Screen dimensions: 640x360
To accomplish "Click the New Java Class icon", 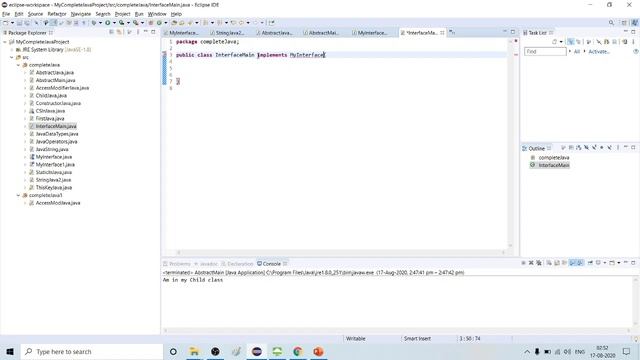I will pyautogui.click(x=159, y=23).
